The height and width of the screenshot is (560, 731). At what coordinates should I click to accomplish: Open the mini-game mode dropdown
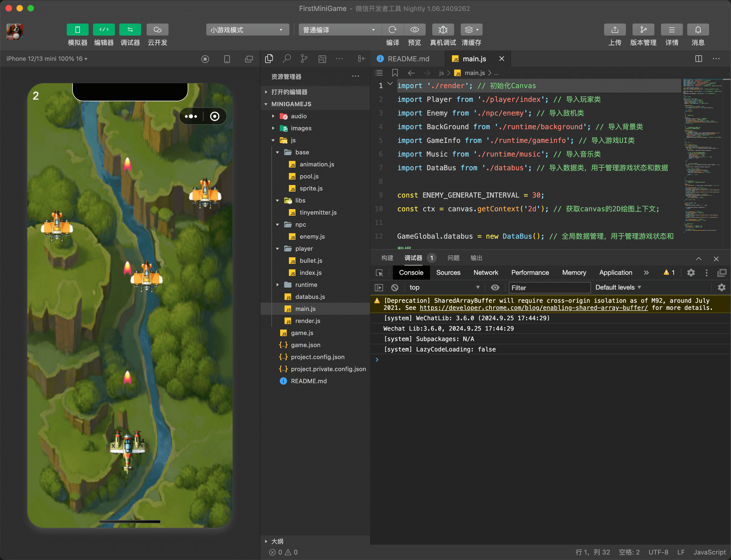tap(247, 30)
